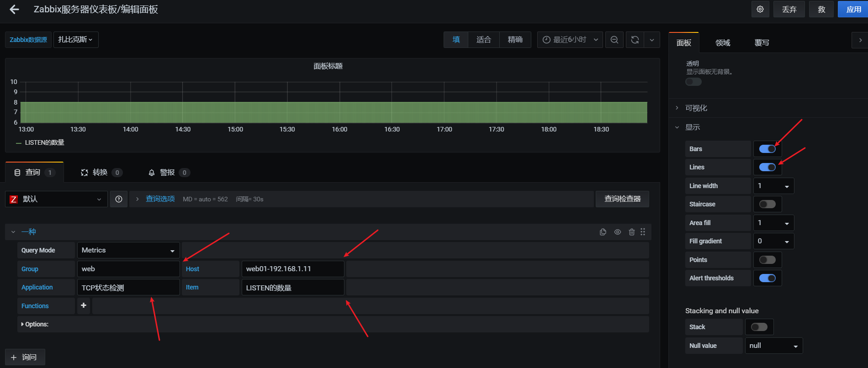868x368 pixels.
Task: Click the zoom out time range icon
Action: (614, 40)
